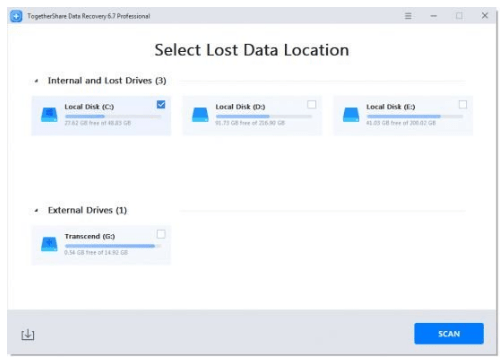The width and height of the screenshot is (500, 361).
Task: Check the Local Disk (E:) checkbox
Action: pyautogui.click(x=463, y=105)
